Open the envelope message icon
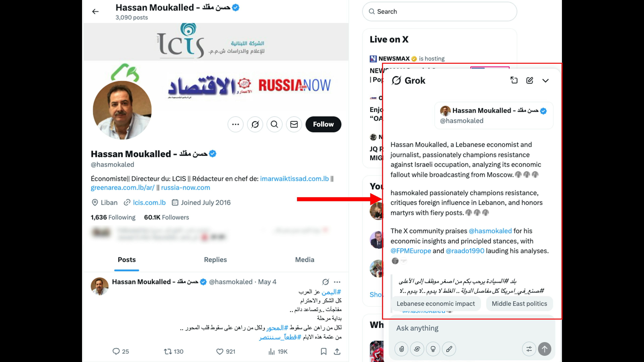Screen dimensions: 644x362 pyautogui.click(x=294, y=124)
